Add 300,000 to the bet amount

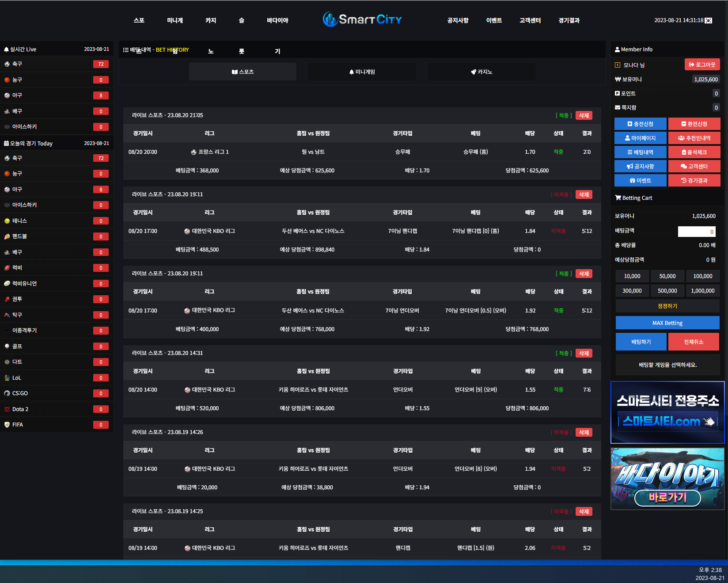(x=632, y=291)
